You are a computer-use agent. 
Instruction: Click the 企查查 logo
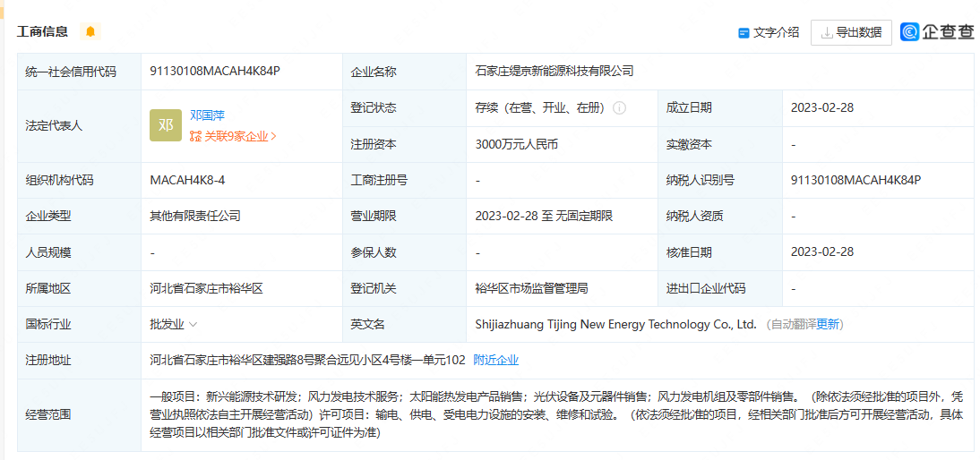(x=937, y=32)
